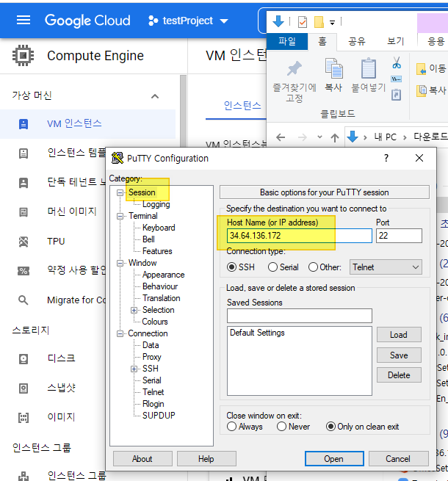Image resolution: width=448 pixels, height=481 pixels.
Task: Expand the SSH tree node
Action: [134, 369]
